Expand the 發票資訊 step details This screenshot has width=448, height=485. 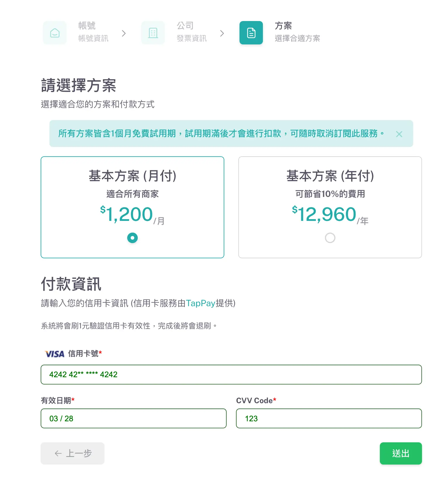(x=191, y=38)
